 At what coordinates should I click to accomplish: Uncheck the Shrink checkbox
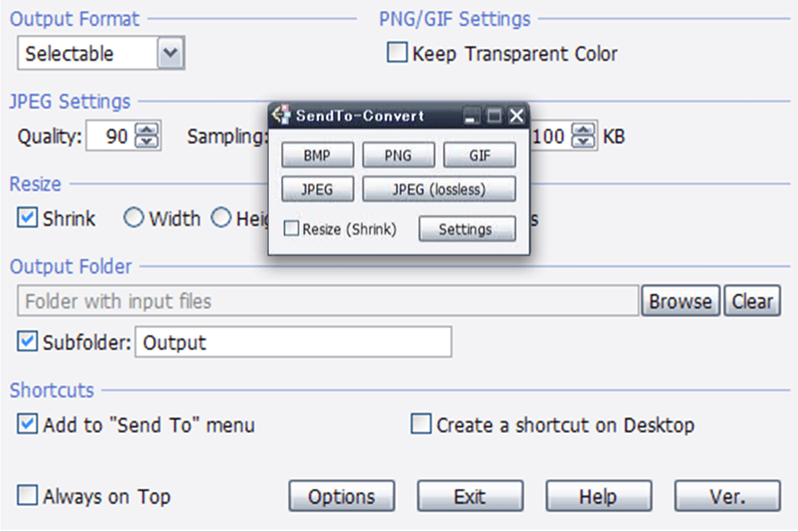click(x=27, y=218)
